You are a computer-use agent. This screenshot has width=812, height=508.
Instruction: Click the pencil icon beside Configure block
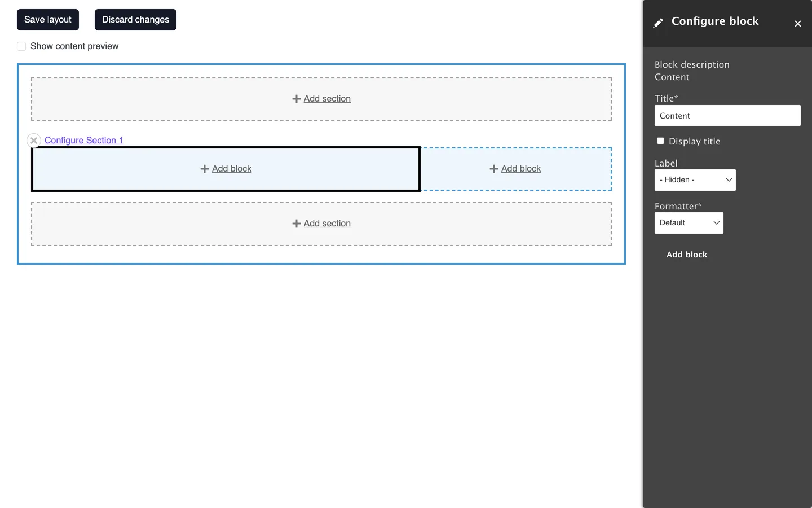coord(658,23)
